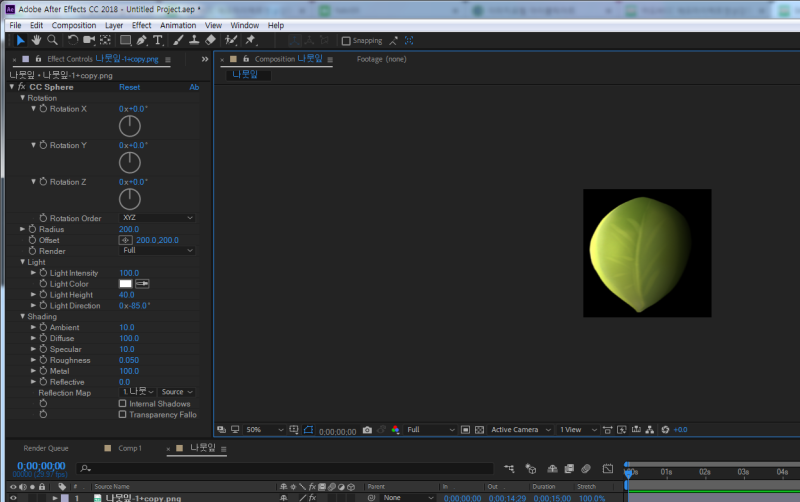Viewport: 800px width, 502px height.
Task: Click Reset for CC Sphere effect
Action: pos(130,87)
